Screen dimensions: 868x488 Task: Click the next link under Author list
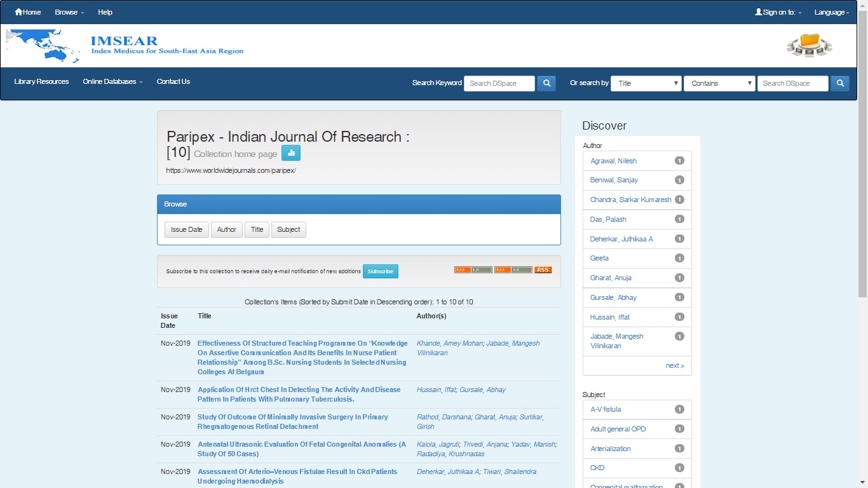pyautogui.click(x=674, y=365)
